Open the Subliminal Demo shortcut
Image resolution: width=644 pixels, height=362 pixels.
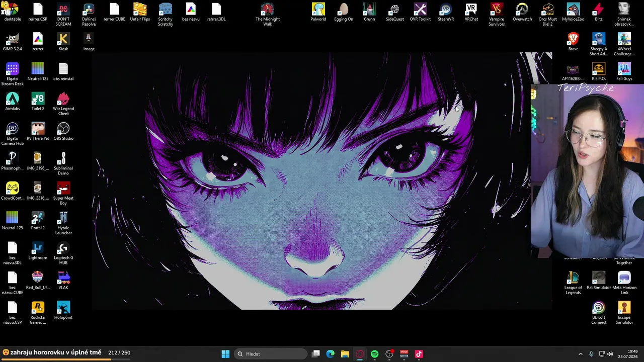tap(63, 164)
